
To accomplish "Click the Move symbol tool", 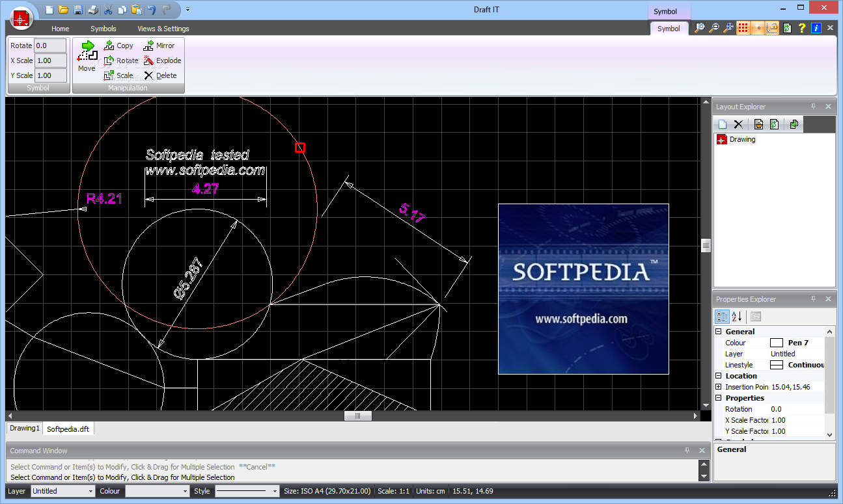I will (x=87, y=56).
